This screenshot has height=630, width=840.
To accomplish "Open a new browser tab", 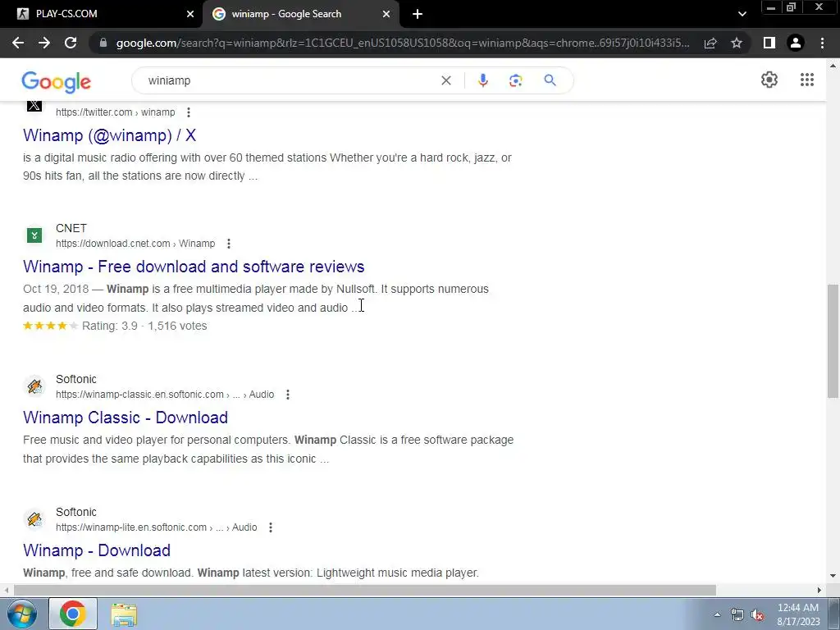I will [418, 14].
